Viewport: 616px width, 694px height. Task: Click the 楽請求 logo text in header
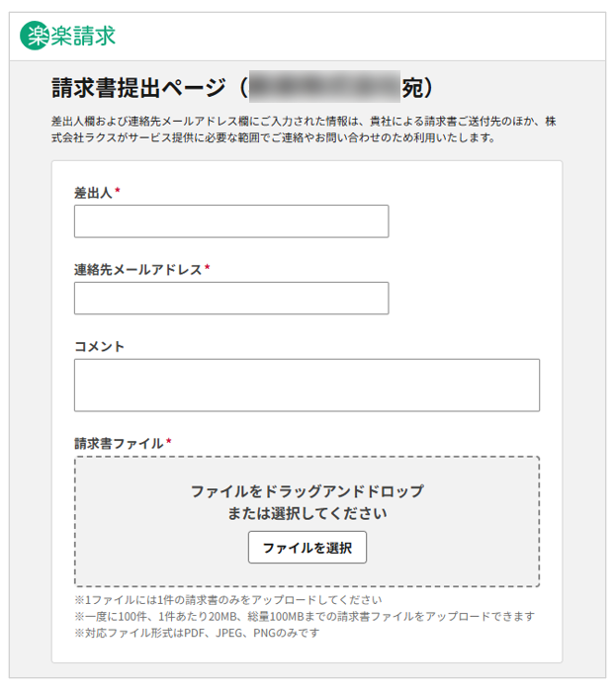(x=82, y=36)
